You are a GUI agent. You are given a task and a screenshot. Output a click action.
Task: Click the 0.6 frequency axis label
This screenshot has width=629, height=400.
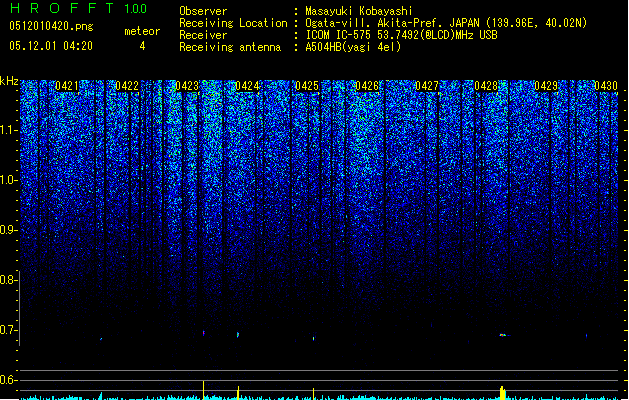click(8, 380)
